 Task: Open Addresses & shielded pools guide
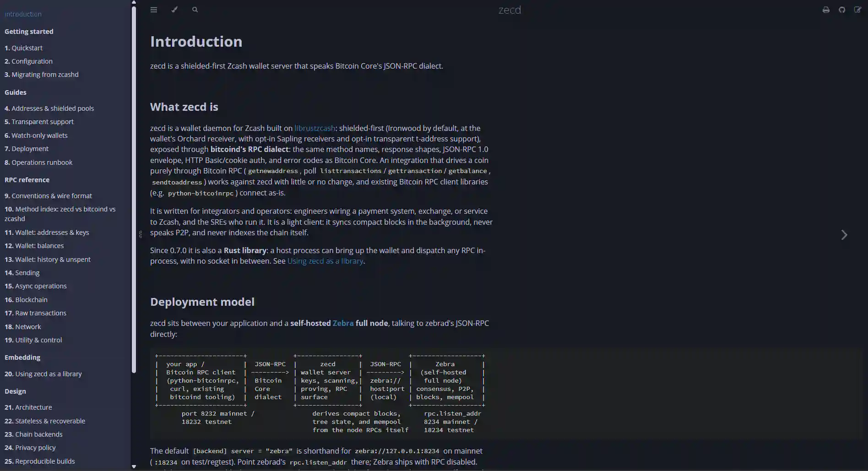49,108
